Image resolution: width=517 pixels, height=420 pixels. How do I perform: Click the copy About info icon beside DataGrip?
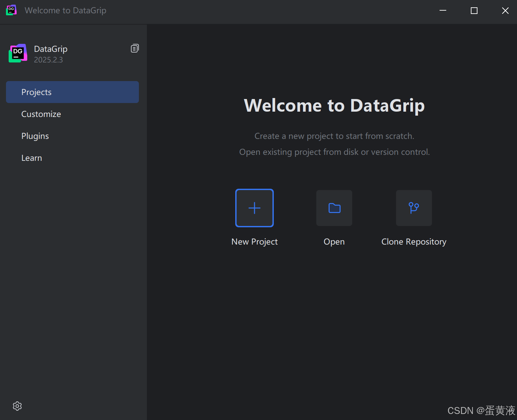pyautogui.click(x=135, y=49)
